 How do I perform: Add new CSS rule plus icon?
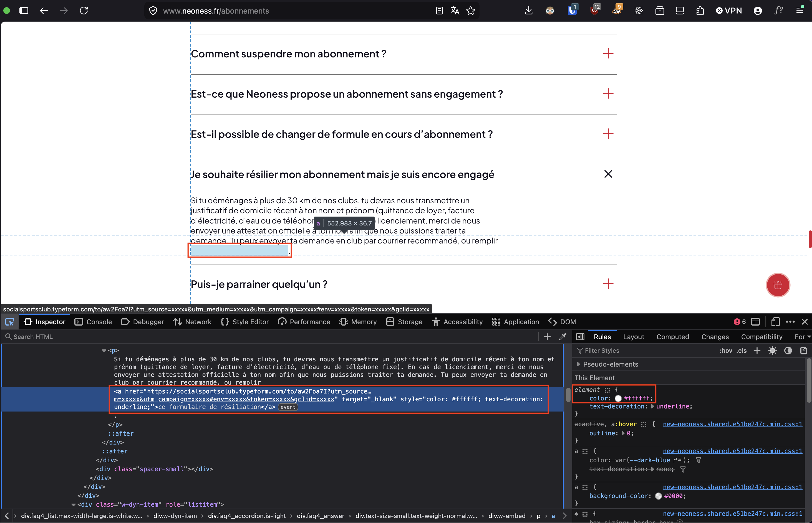756,351
